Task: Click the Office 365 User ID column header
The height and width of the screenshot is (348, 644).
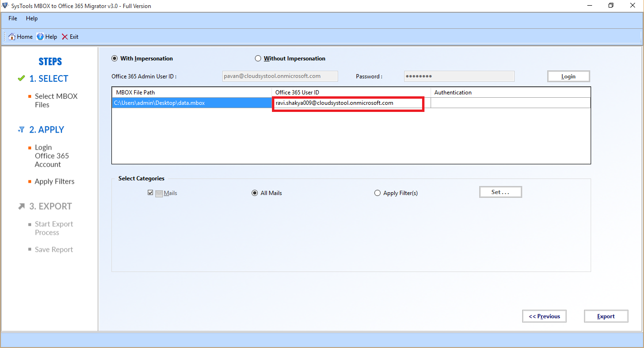Action: coord(351,93)
